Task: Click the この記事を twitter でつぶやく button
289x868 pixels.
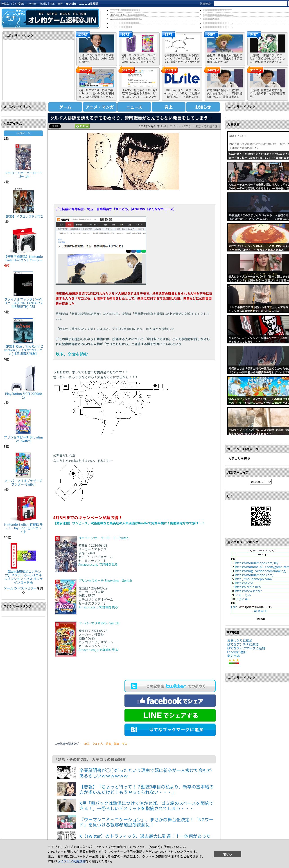Action: pos(170,686)
